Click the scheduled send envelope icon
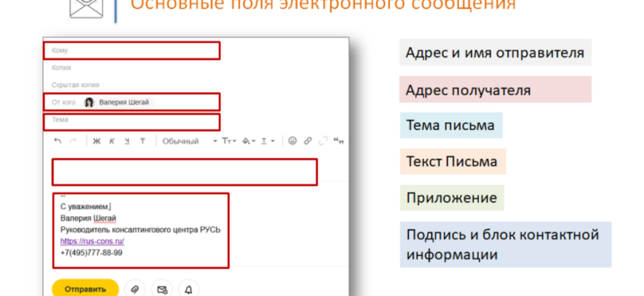 [161, 288]
